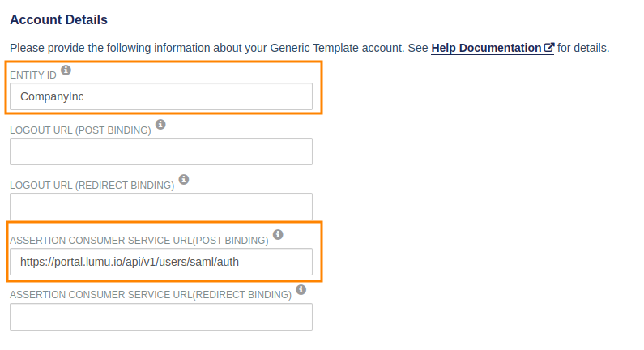Select the Logout URL (Redirect Binding) input
The image size is (644, 350).
(160, 207)
